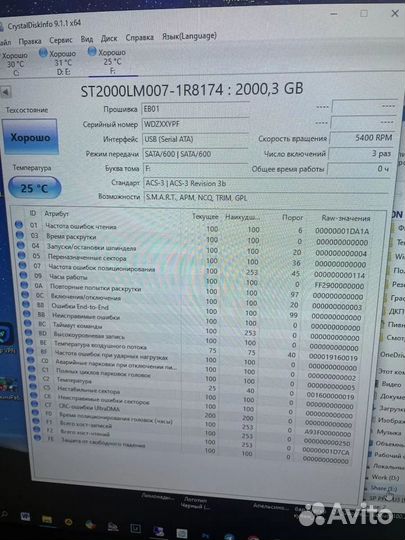Click raw value 00000001DA1A
Viewport: 405px width, 540px height.
coord(342,231)
